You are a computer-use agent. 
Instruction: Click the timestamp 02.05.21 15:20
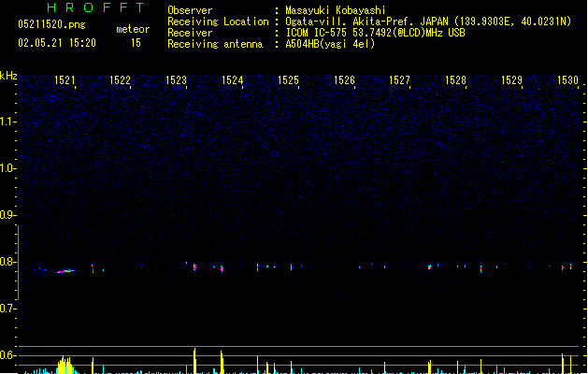pyautogui.click(x=57, y=43)
